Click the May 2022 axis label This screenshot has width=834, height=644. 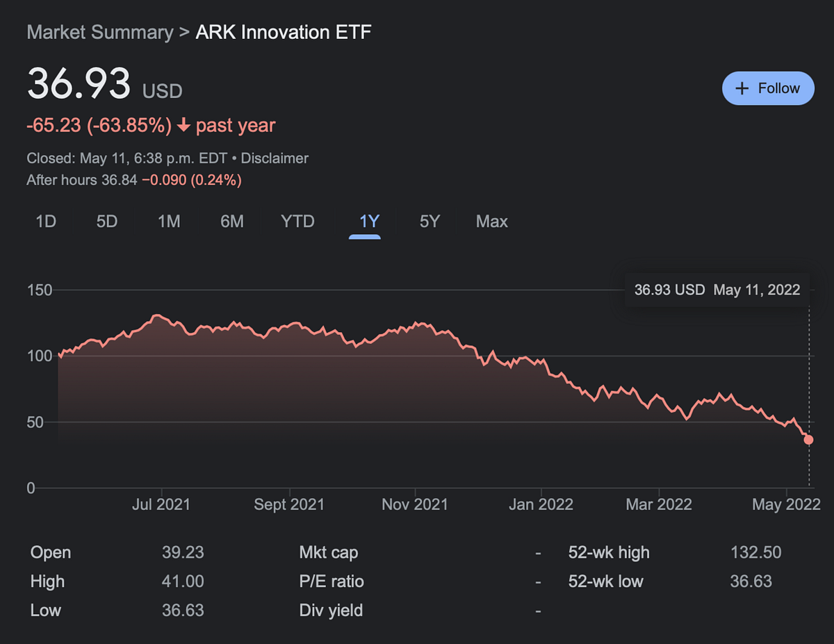[x=785, y=504]
